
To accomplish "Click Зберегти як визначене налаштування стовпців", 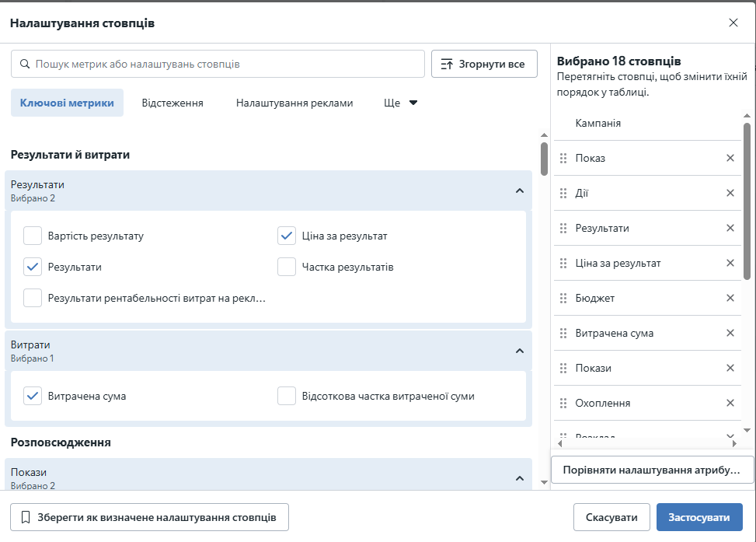I will pos(149,517).
